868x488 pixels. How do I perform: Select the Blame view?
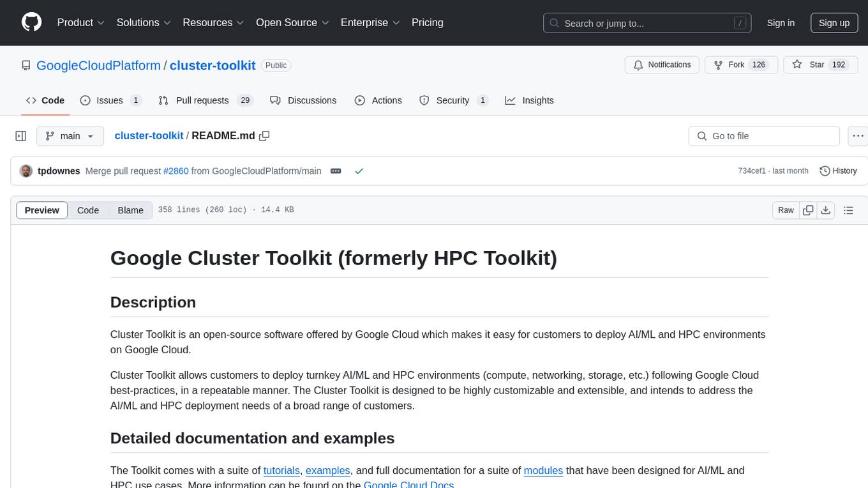[x=131, y=210]
